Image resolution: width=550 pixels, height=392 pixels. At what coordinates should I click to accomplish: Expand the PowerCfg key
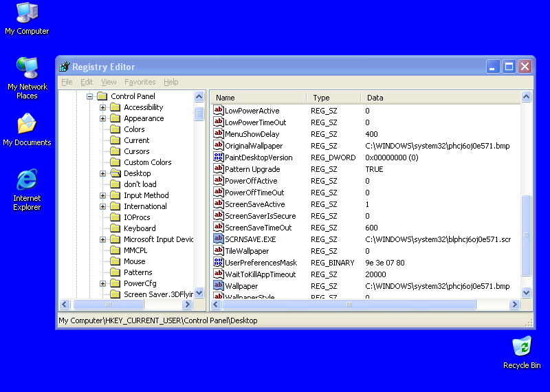102,283
